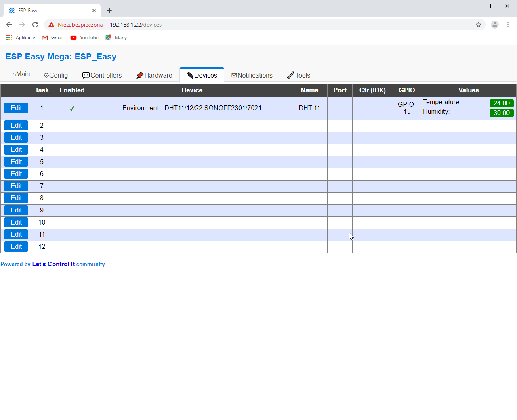Close the ESP_Easy browser tab
This screenshot has height=420, width=517.
(94, 10)
